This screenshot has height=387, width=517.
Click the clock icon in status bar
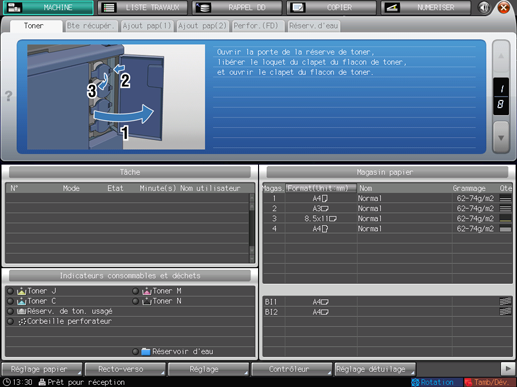[7, 382]
